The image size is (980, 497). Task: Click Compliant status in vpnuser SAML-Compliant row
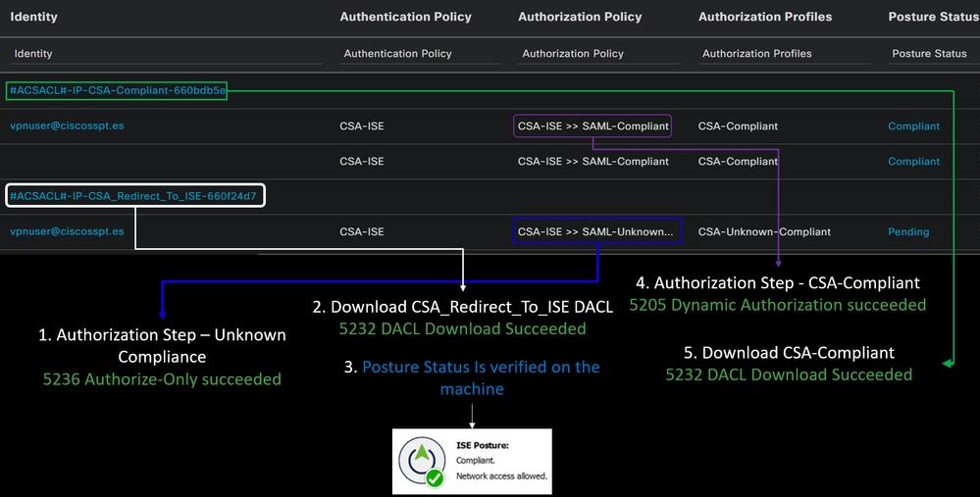(x=913, y=126)
